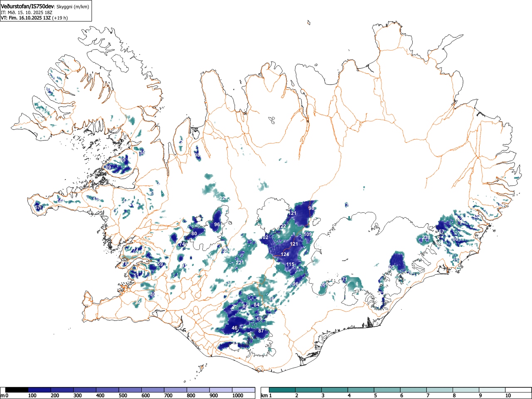Click the 84 visibility value on the map
The height and width of the screenshot is (399, 532).
point(256,305)
